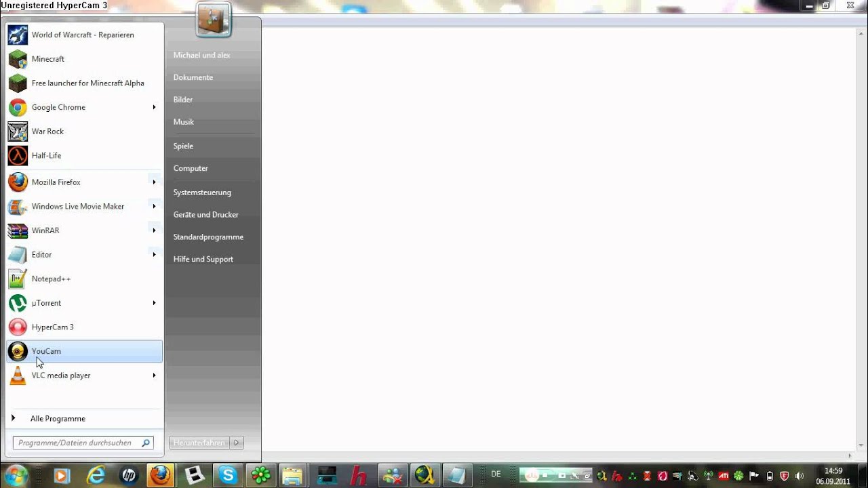
Task: Expand VLC media player jump list arrow
Action: click(154, 375)
